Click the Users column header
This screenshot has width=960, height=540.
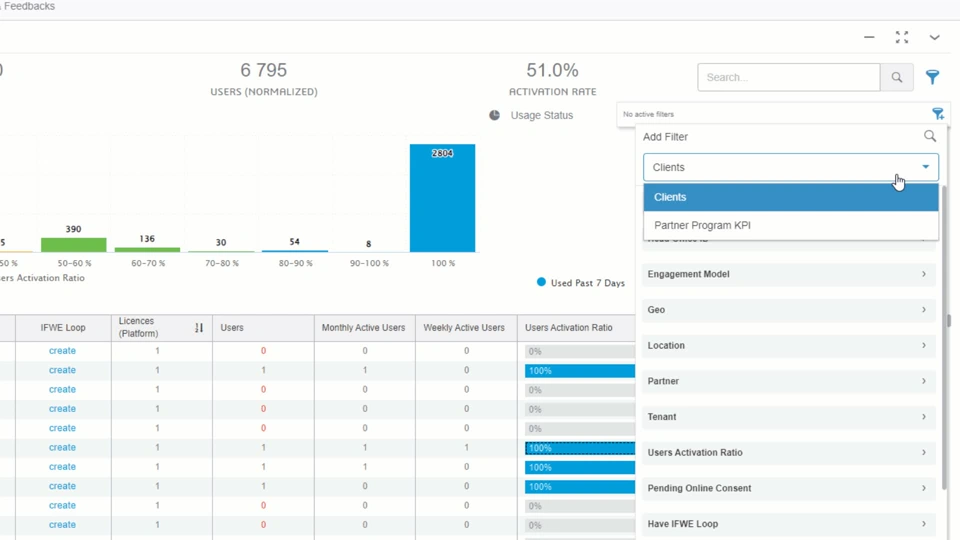(263, 328)
